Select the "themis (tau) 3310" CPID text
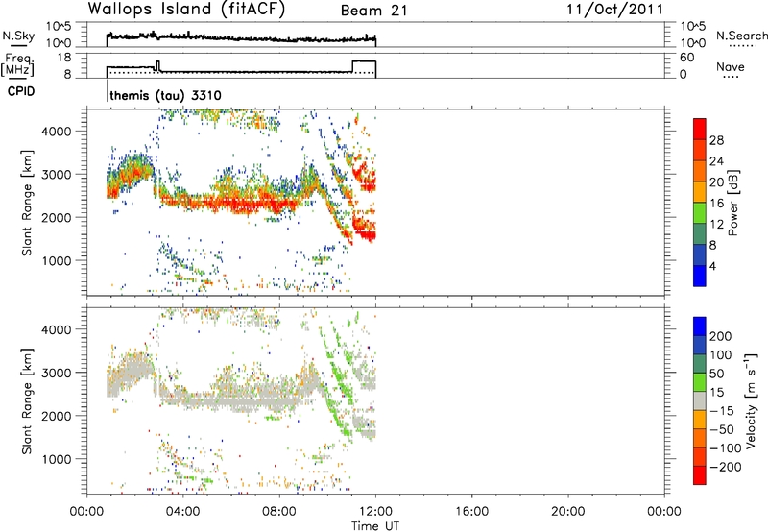 tap(165, 95)
